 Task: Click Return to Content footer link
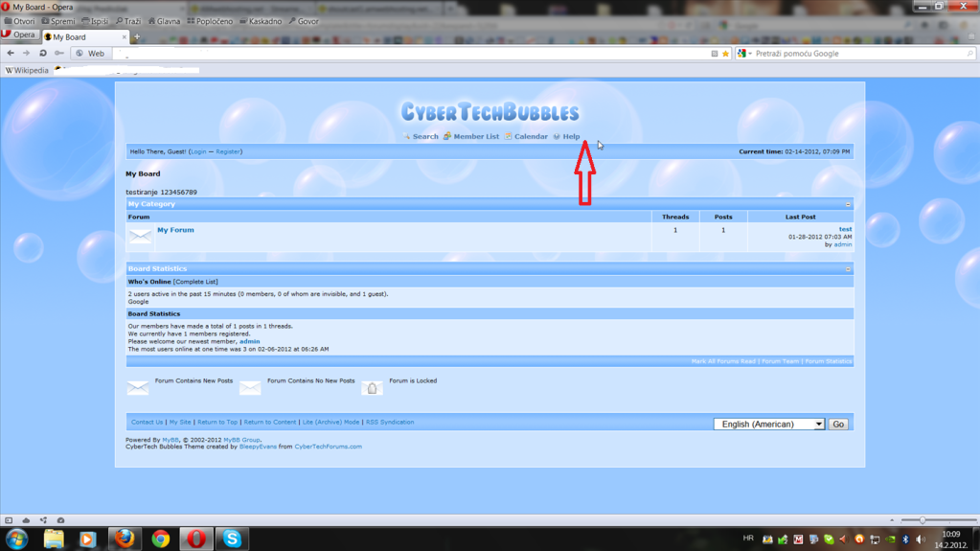(x=270, y=423)
